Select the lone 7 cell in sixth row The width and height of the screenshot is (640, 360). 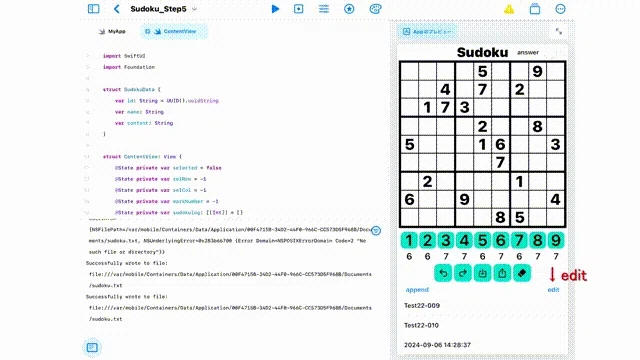(500, 162)
